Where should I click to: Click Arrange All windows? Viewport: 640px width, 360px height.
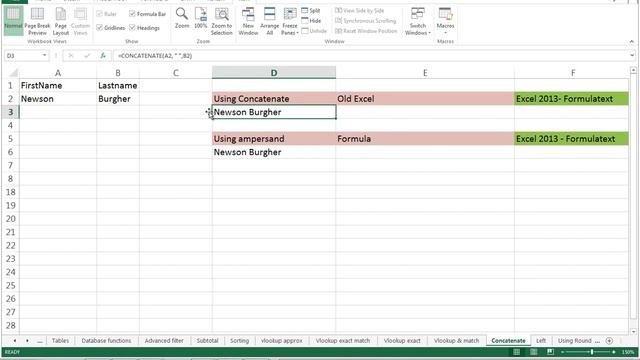point(269,21)
